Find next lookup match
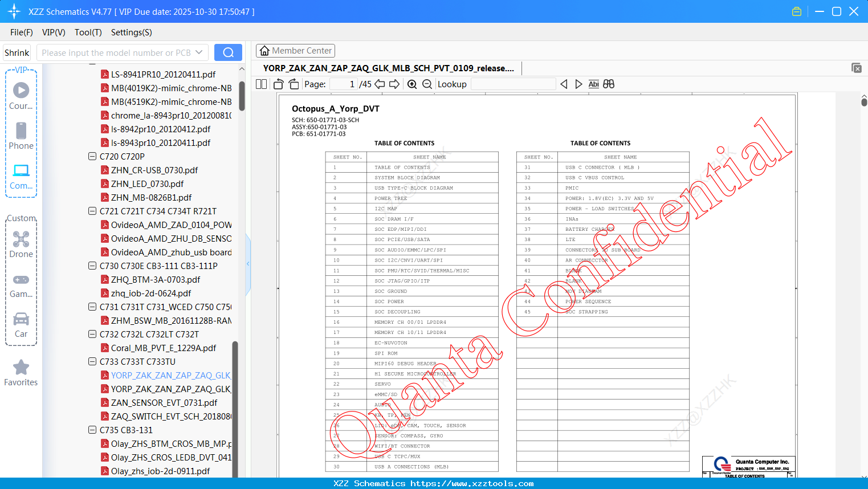868x489 pixels. pos(578,84)
